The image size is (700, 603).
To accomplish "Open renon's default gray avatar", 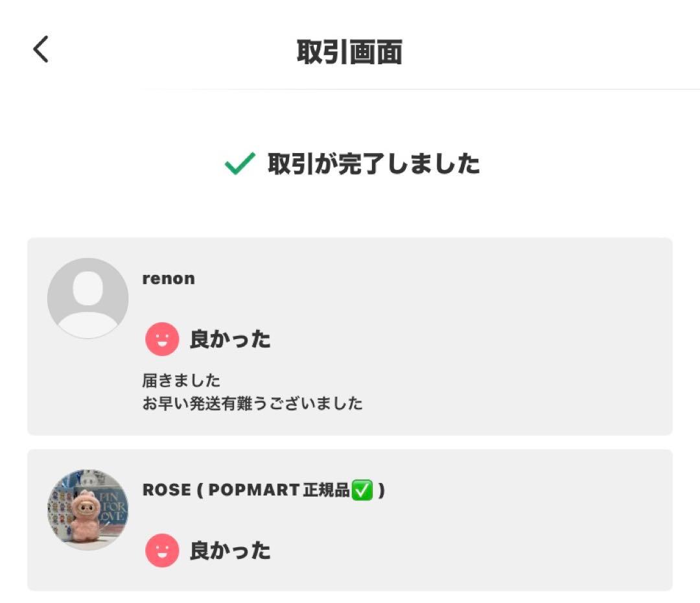I will (87, 298).
